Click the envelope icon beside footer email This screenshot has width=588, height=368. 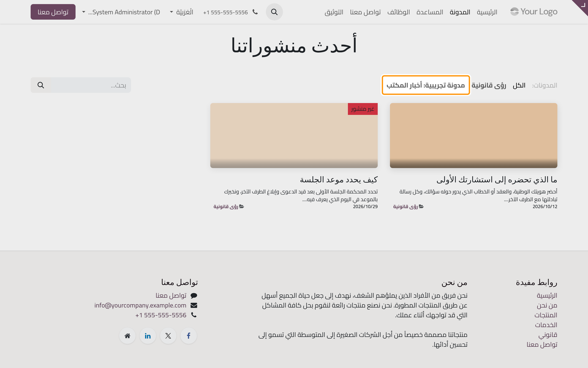click(x=194, y=305)
